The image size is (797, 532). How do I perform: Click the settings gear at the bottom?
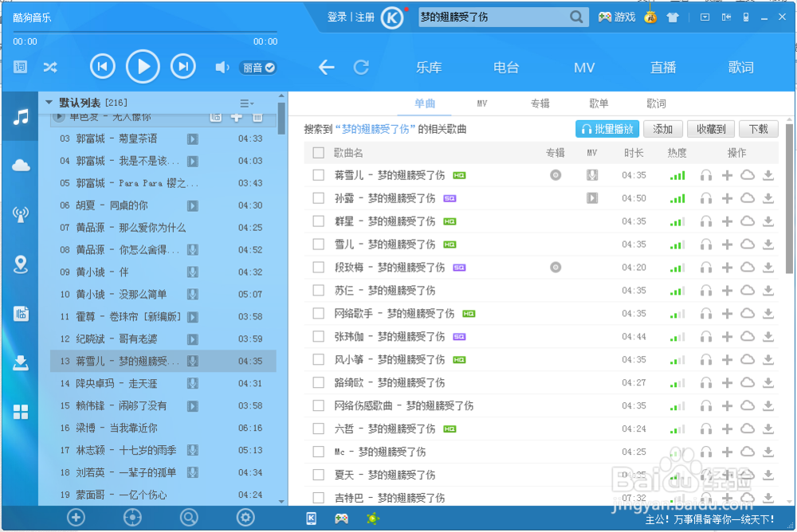click(x=245, y=518)
